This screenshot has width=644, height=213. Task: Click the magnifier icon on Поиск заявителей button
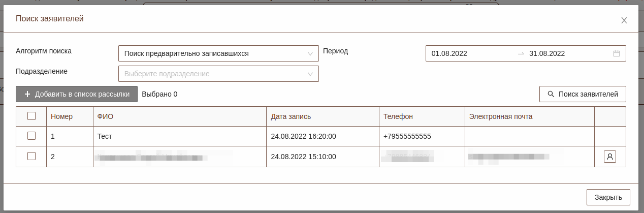[x=551, y=94]
